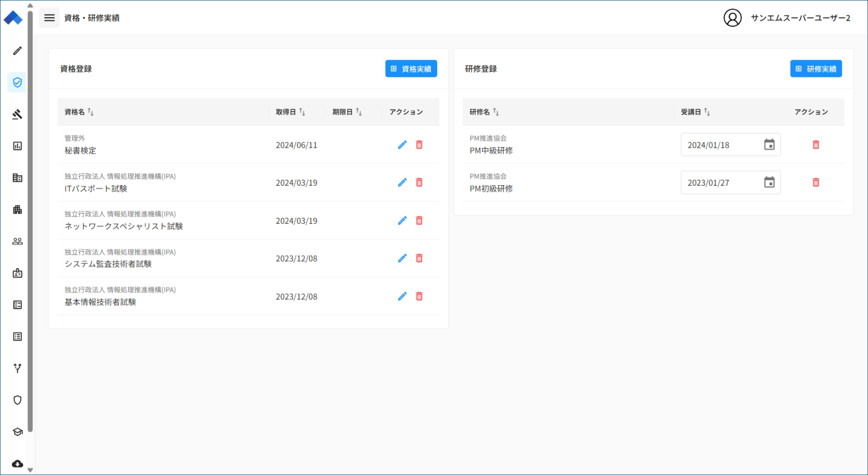Delete ネットワークスペシャリスト試験 entry
The image size is (868, 475).
419,221
